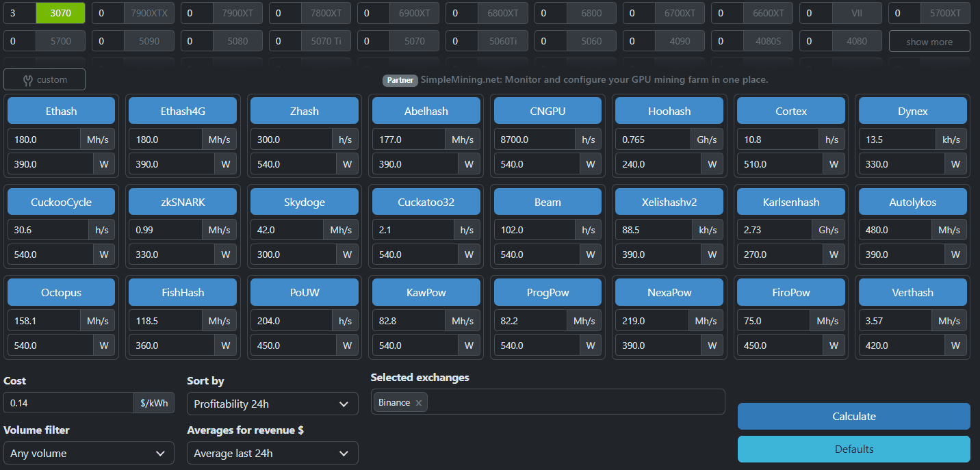980x470 pixels.
Task: Click the show more GPUs button
Action: (x=929, y=42)
